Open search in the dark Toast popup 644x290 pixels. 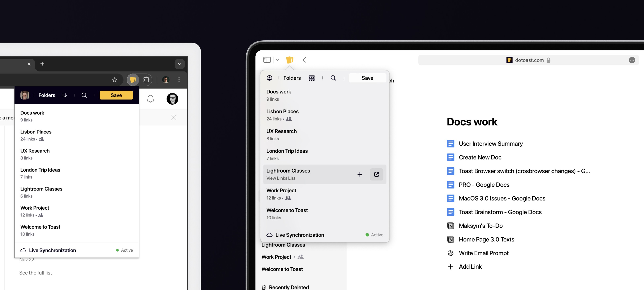[x=84, y=95]
